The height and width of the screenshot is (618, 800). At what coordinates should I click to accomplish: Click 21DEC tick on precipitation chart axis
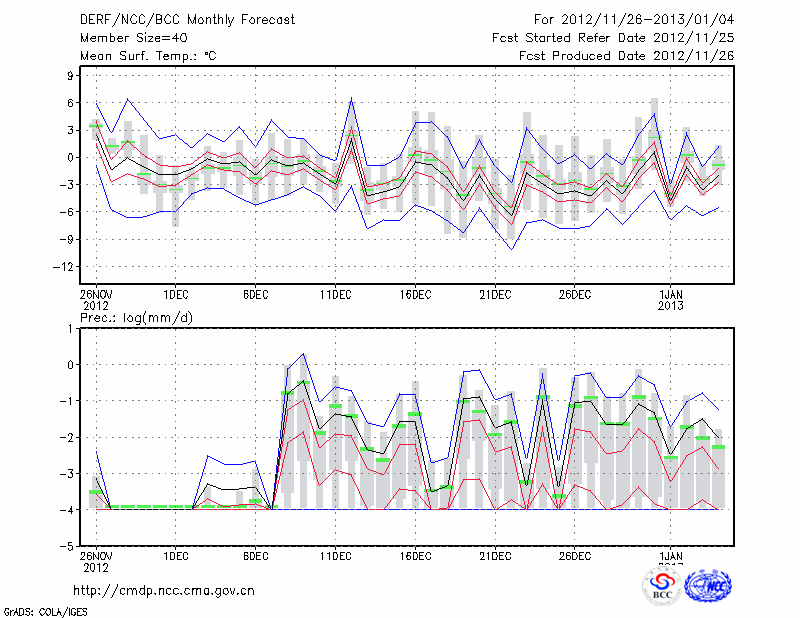(x=495, y=555)
